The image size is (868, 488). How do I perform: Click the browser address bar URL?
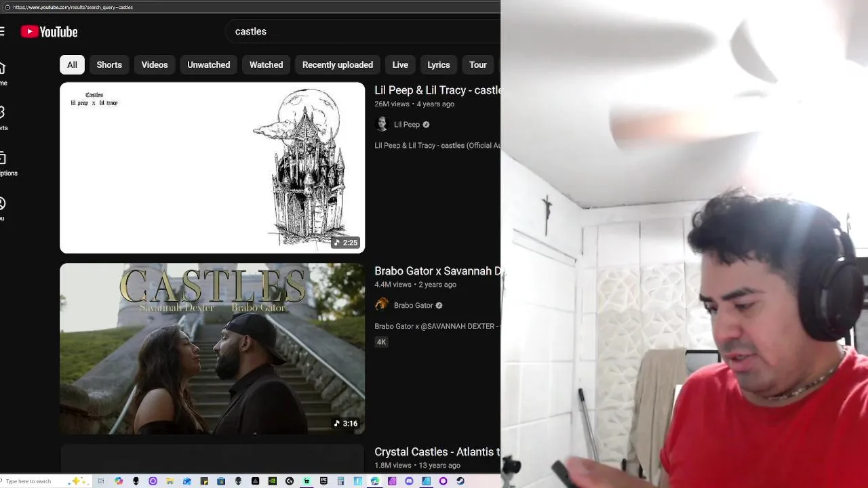(x=73, y=7)
